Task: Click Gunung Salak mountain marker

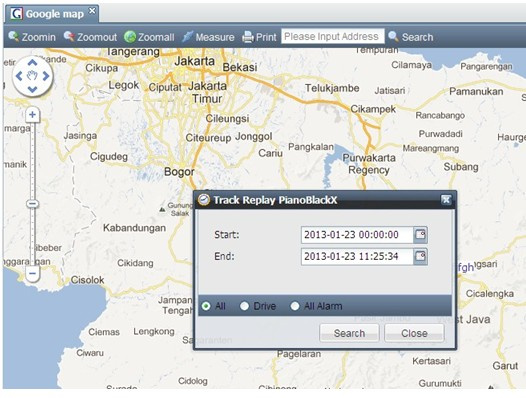Action: tap(162, 210)
